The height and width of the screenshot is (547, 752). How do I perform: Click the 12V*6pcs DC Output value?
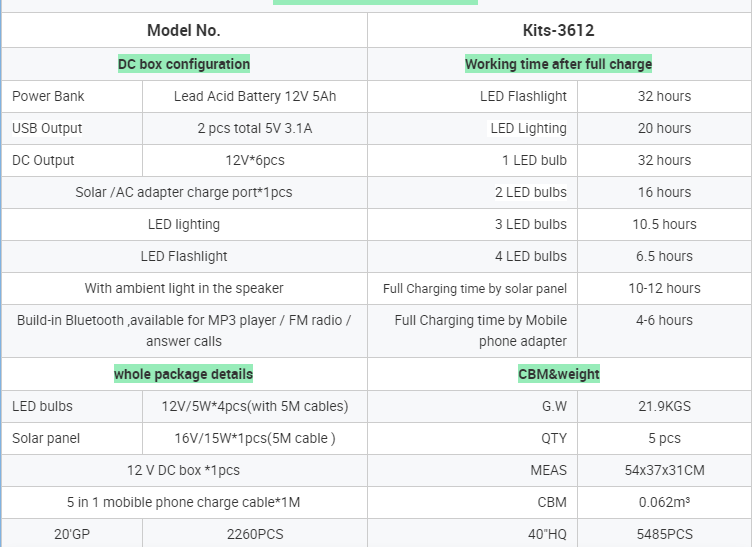tap(255, 161)
